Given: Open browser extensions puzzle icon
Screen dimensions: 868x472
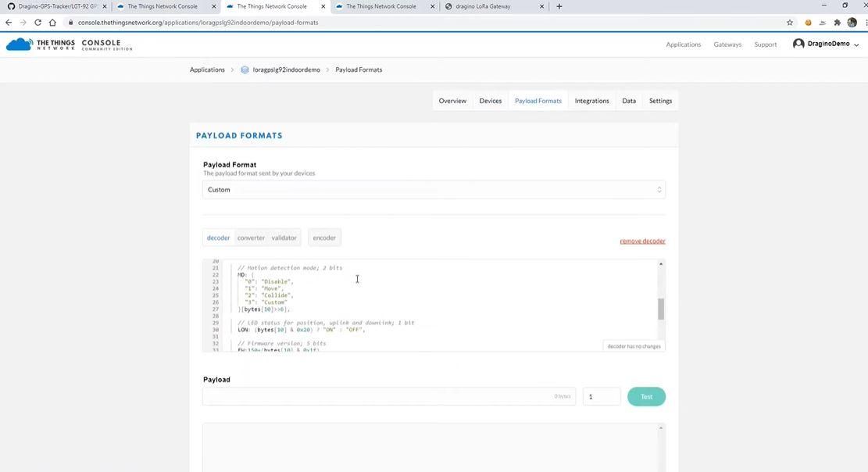Looking at the screenshot, I should tap(838, 23).
